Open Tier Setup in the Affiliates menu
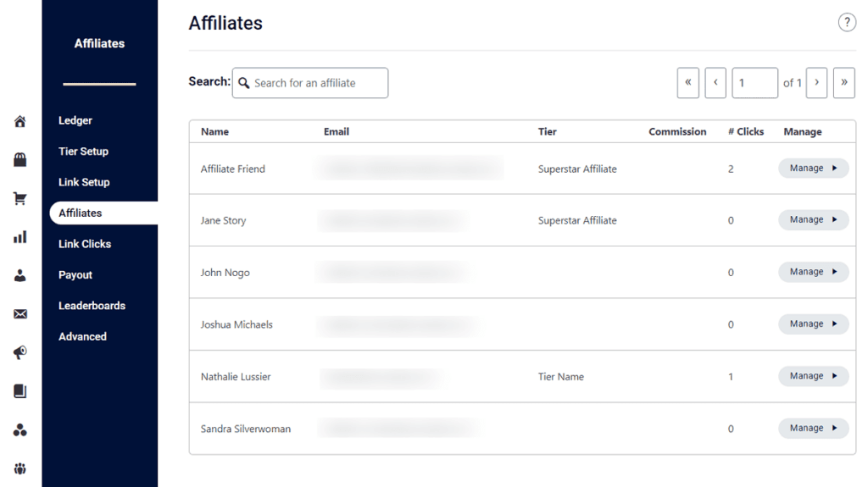This screenshot has height=487, width=868. [84, 151]
